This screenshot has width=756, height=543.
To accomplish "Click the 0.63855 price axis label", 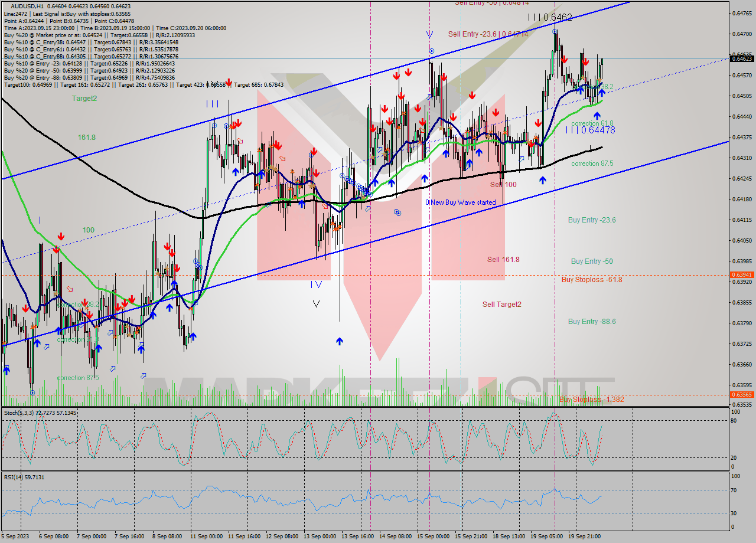I will [x=742, y=303].
